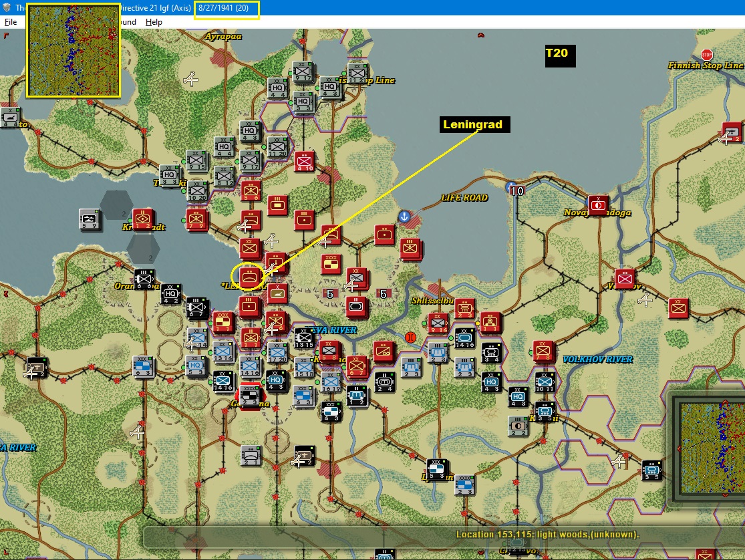Click the airfield icon near Ayrapaa
The width and height of the screenshot is (745, 560).
[191, 79]
